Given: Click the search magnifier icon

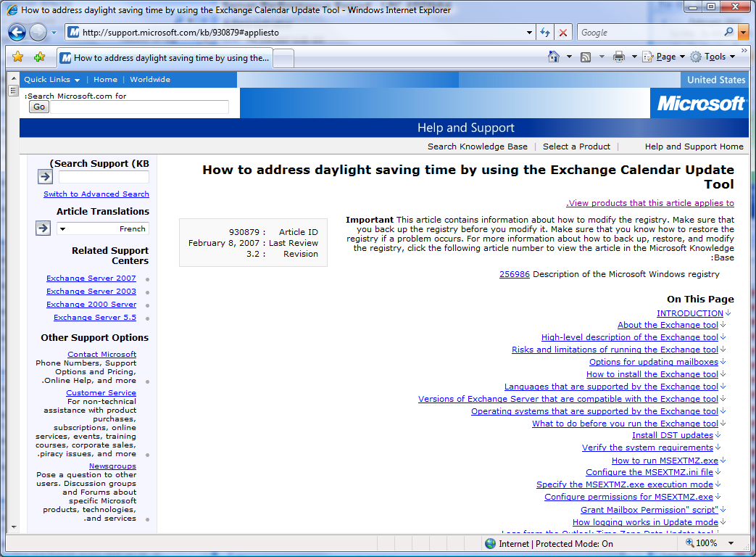Looking at the screenshot, I should pos(729,33).
